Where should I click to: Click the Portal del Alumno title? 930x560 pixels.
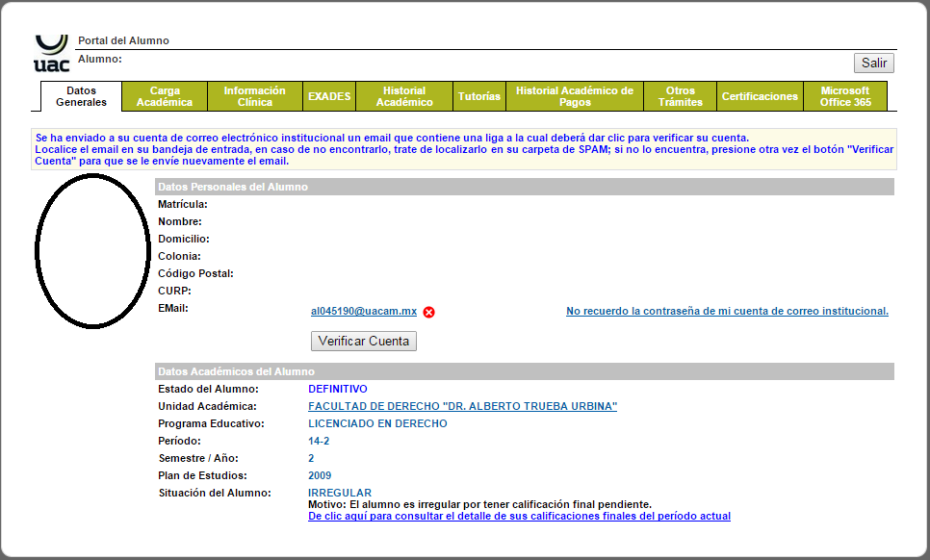click(123, 40)
